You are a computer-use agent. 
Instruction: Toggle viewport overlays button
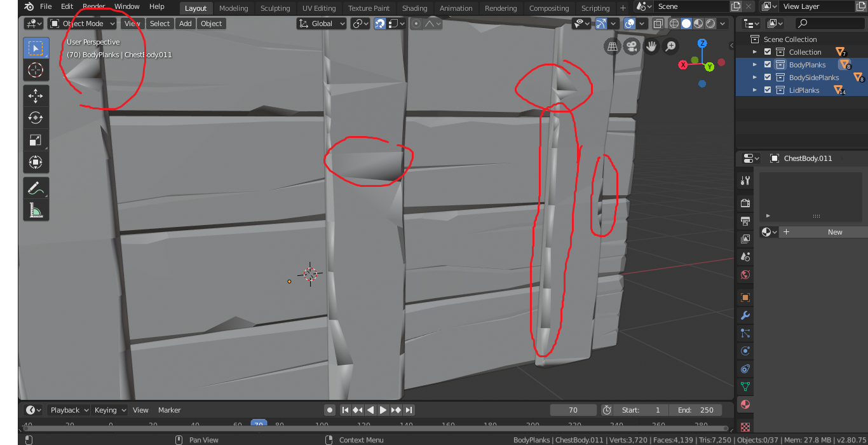point(630,24)
